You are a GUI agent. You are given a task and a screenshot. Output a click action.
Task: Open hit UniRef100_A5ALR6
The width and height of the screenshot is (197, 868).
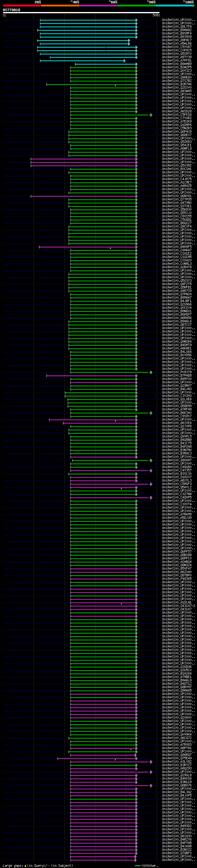click(x=177, y=43)
